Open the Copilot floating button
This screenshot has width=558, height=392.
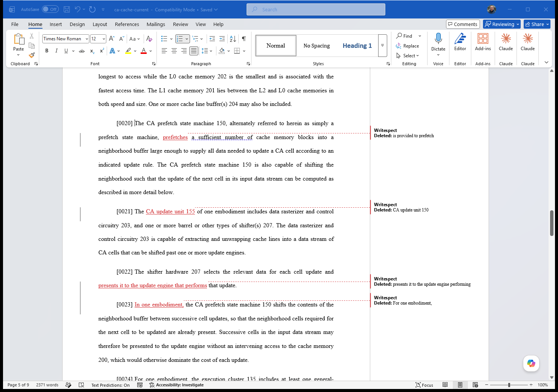point(531,363)
